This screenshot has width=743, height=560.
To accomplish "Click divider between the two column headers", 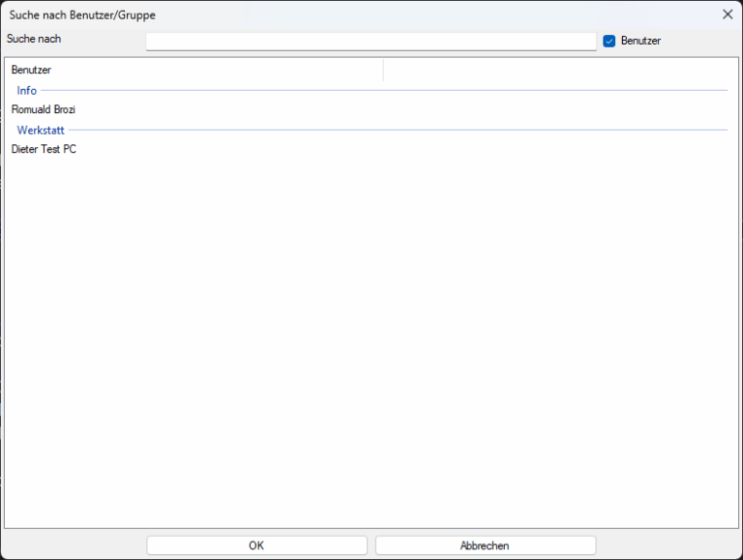I will pyautogui.click(x=384, y=70).
